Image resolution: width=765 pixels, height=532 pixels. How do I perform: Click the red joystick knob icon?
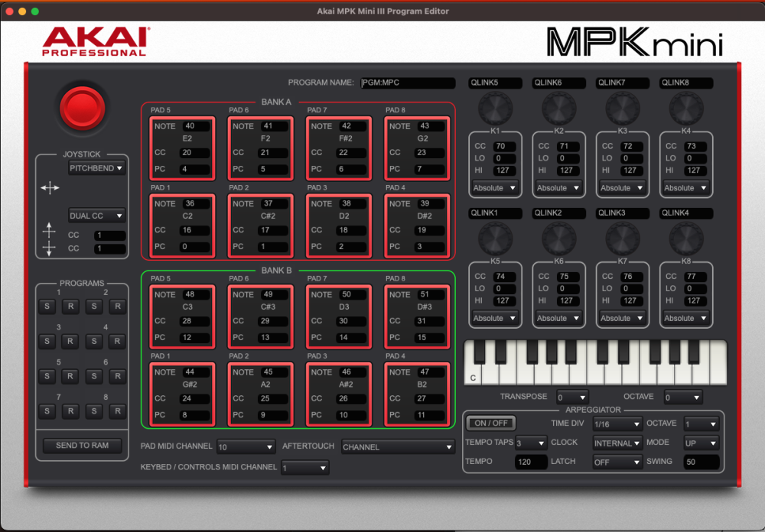82,107
